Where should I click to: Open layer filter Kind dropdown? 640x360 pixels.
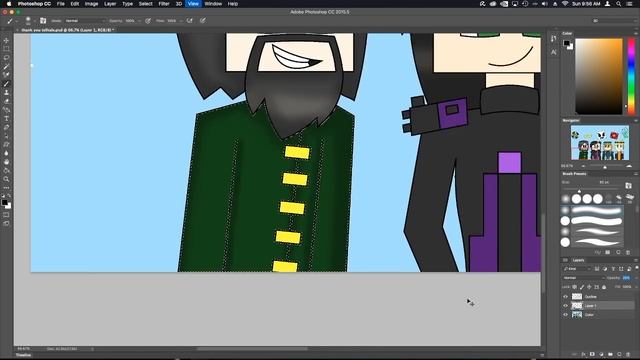point(576,269)
